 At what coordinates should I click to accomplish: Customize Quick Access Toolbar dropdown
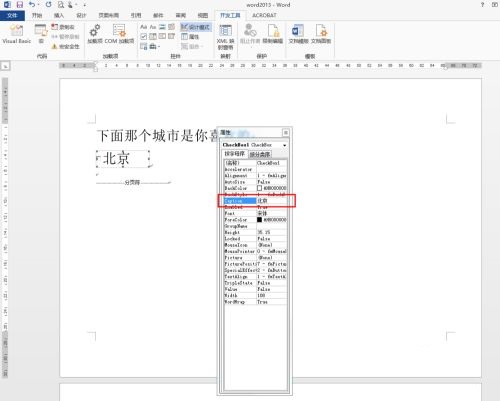click(85, 5)
